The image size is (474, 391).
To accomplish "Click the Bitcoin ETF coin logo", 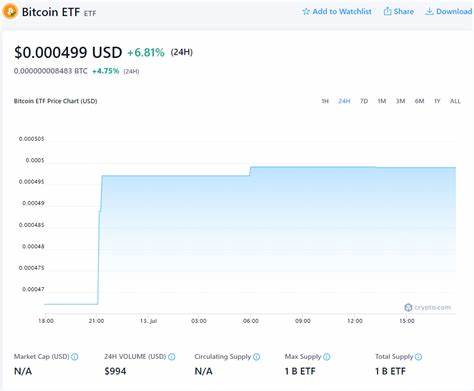I will tap(10, 12).
